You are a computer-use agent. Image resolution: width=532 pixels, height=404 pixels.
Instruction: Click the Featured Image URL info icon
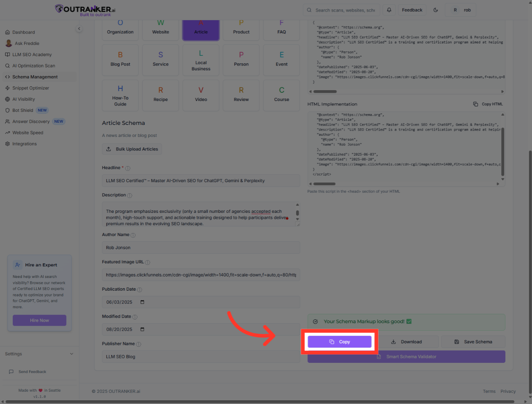click(x=147, y=263)
